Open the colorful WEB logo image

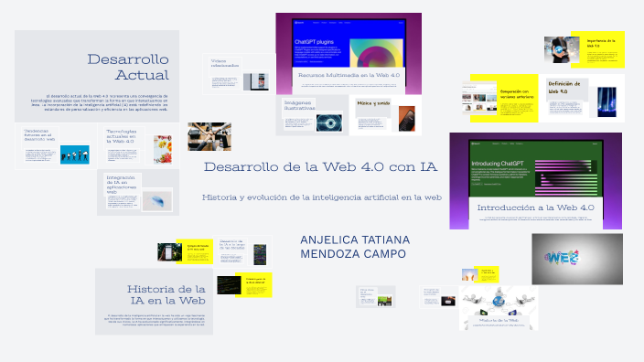[577, 259]
